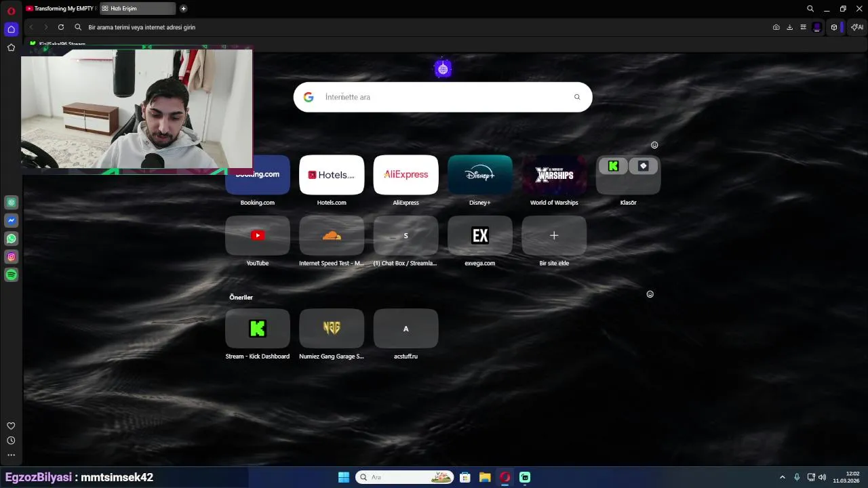868x488 pixels.
Task: Open ChatGPT from the sidebar
Action: [11, 203]
